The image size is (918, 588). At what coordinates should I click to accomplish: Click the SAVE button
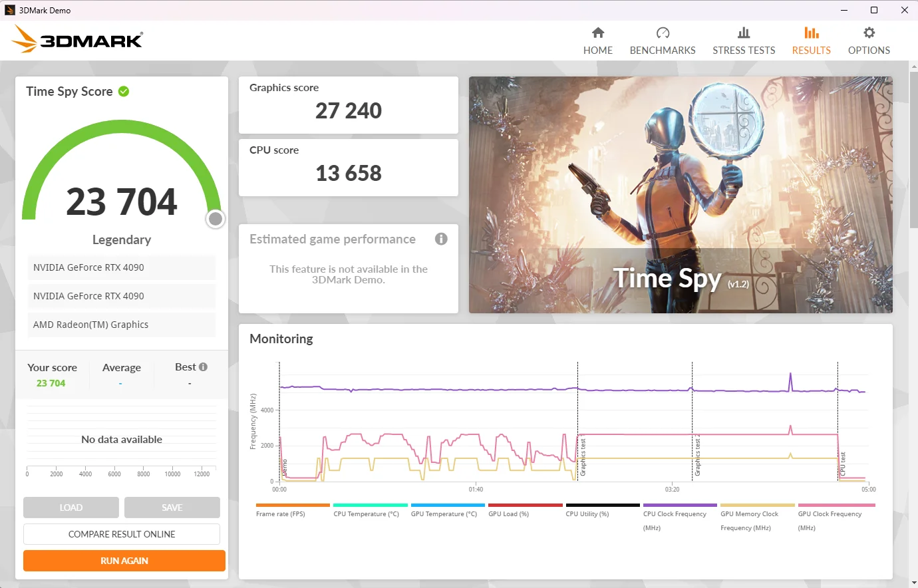pos(172,508)
